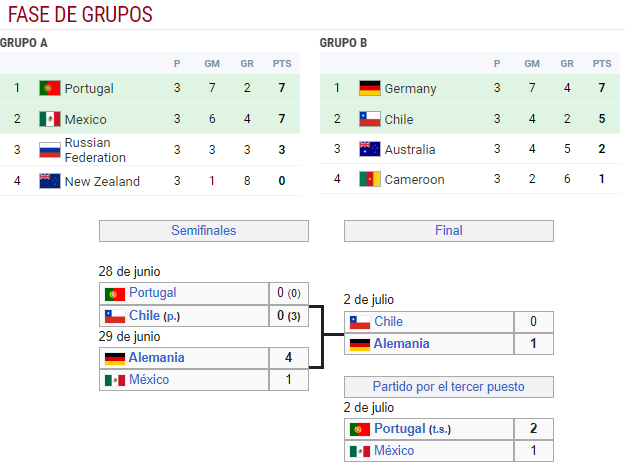Viewport: 625px width, 472px height.
Task: Click the Chile flag in Grupo B table
Action: tap(369, 119)
